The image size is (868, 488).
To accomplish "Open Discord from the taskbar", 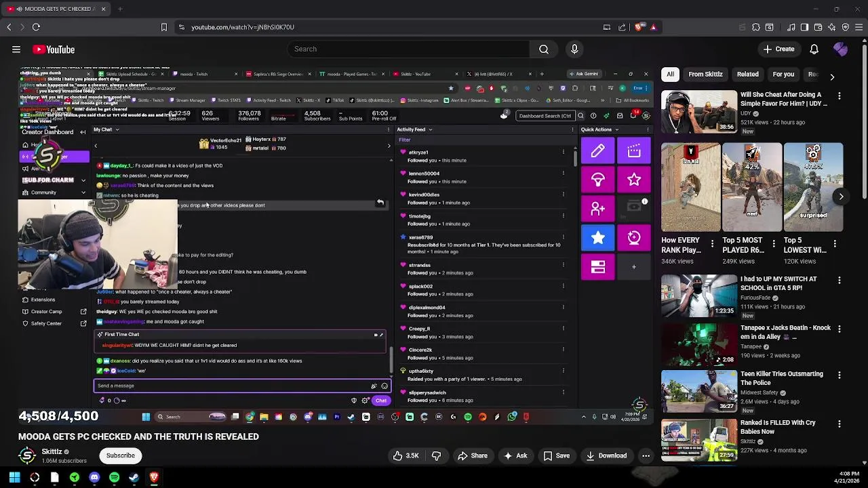I will point(94,477).
